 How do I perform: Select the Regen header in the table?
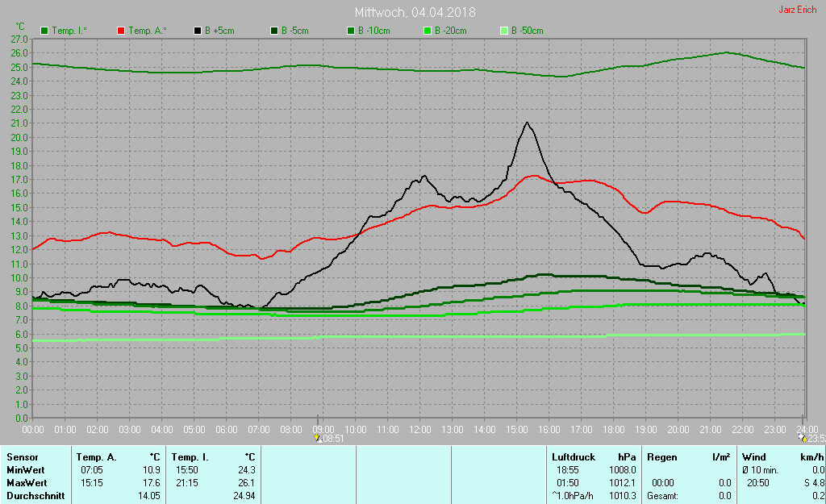661,456
